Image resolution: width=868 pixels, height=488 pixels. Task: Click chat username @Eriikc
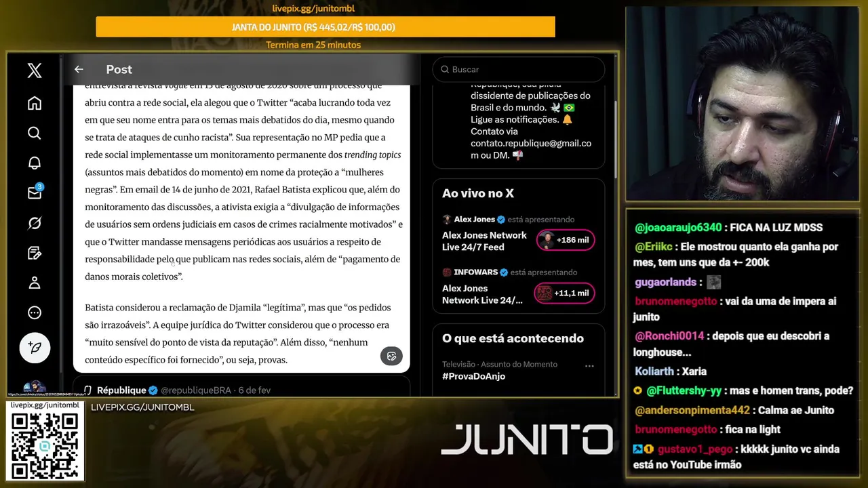pos(654,247)
